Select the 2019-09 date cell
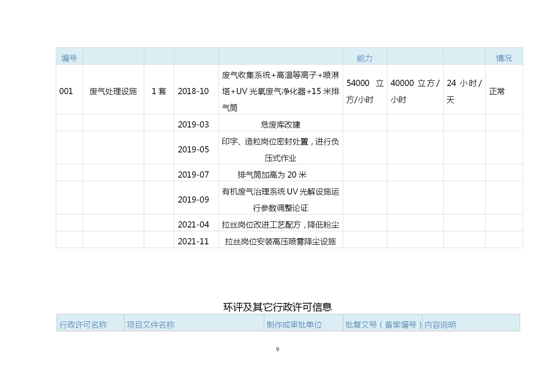 click(193, 200)
